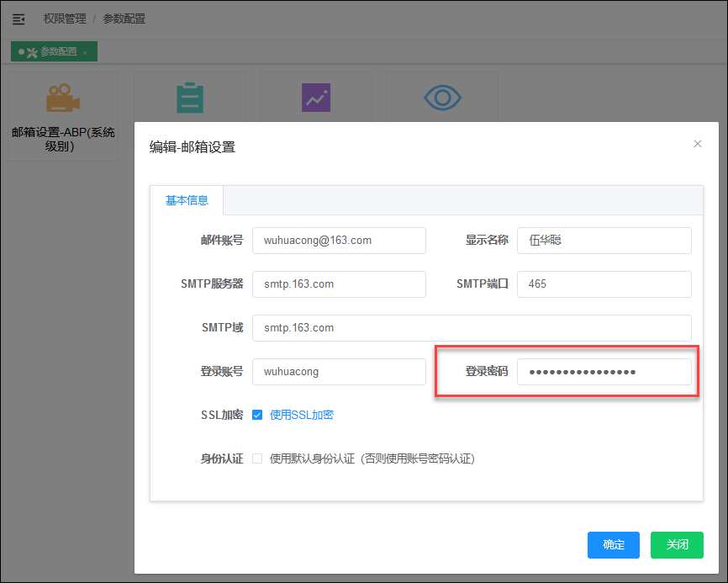Close the dialog with the X icon

click(698, 144)
